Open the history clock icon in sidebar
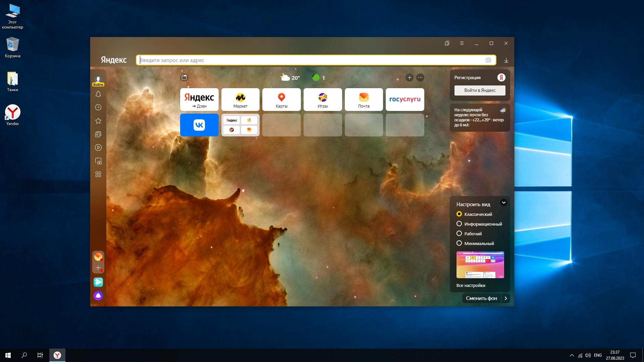 [98, 107]
